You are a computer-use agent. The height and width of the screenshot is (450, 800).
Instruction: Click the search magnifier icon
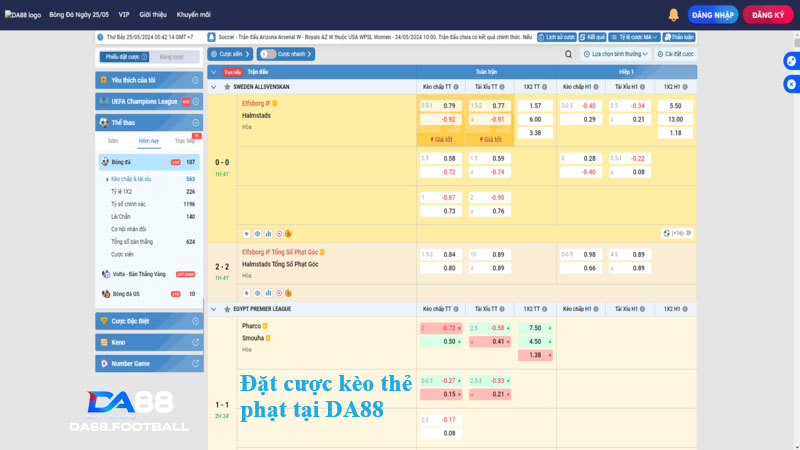[x=569, y=54]
